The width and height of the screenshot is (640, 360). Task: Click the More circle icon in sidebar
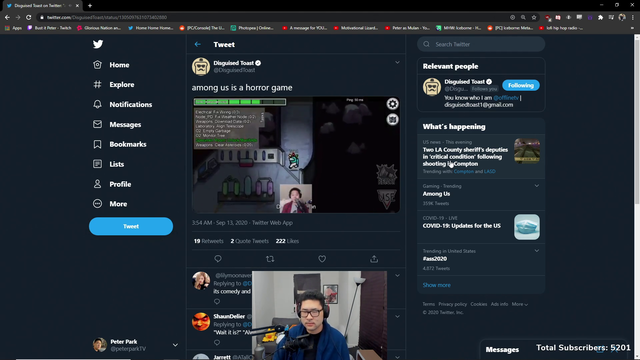tap(97, 204)
